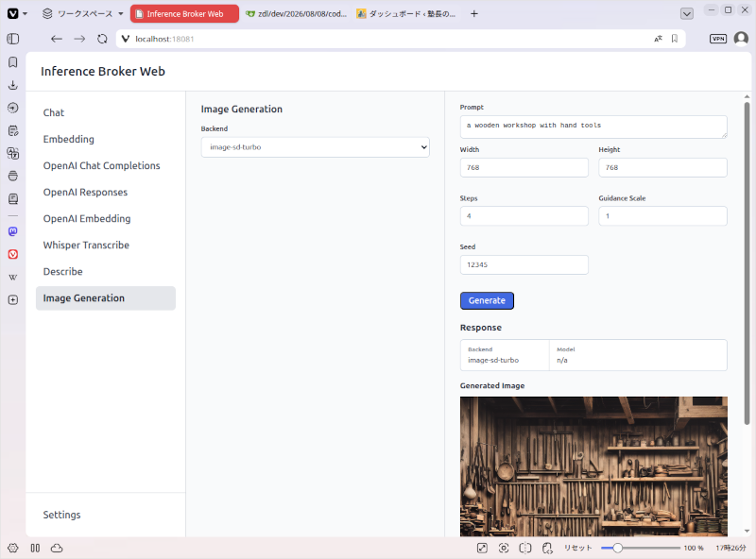Toggle tab tiling icon in status bar

35,548
